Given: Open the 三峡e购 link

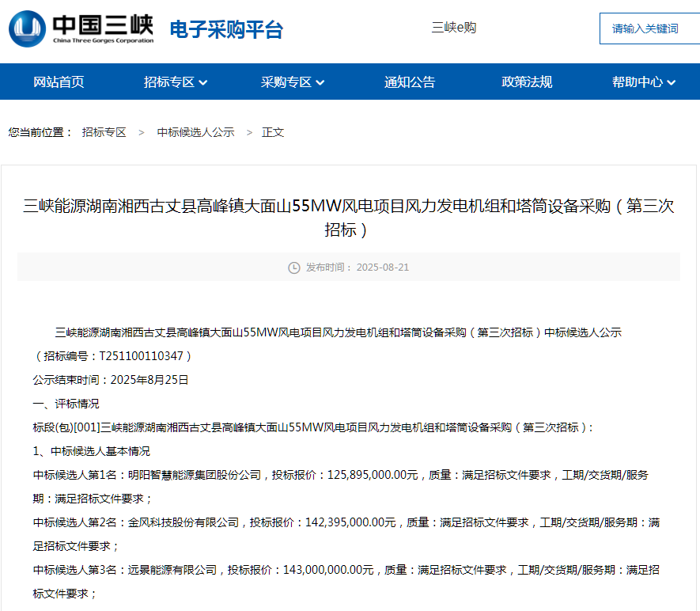Looking at the screenshot, I should (453, 28).
